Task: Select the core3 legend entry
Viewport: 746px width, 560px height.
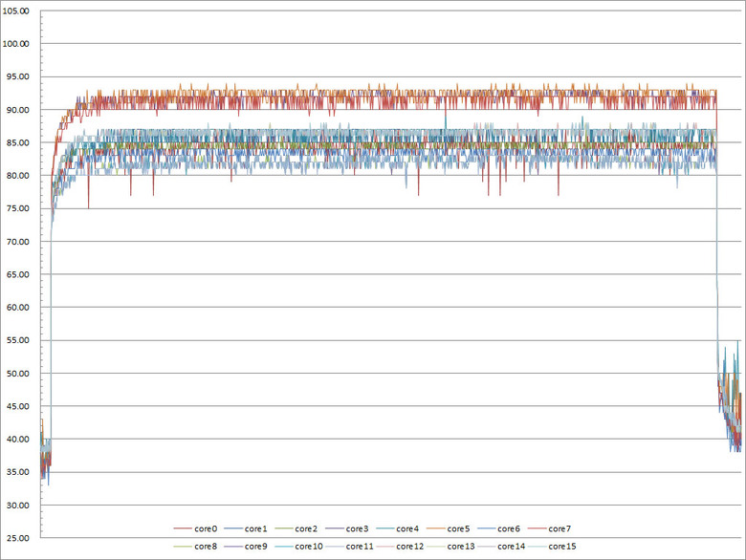Action: (x=347, y=528)
